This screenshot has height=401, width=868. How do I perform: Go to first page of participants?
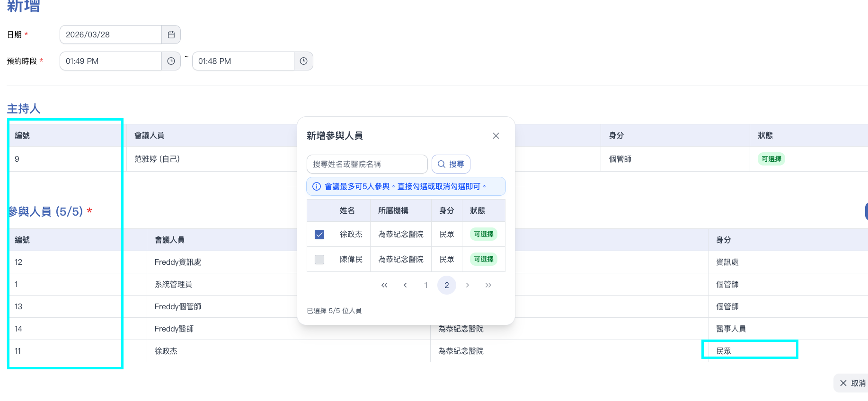384,285
